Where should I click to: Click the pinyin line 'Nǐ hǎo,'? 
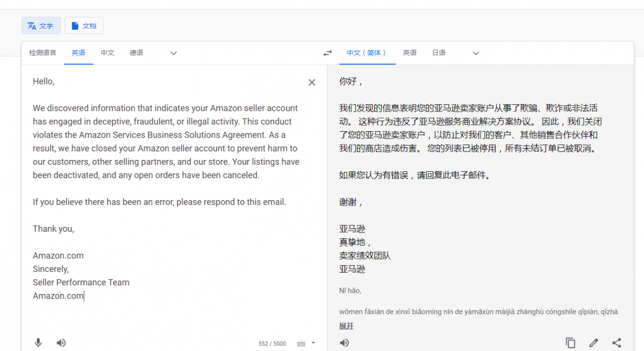(x=350, y=291)
